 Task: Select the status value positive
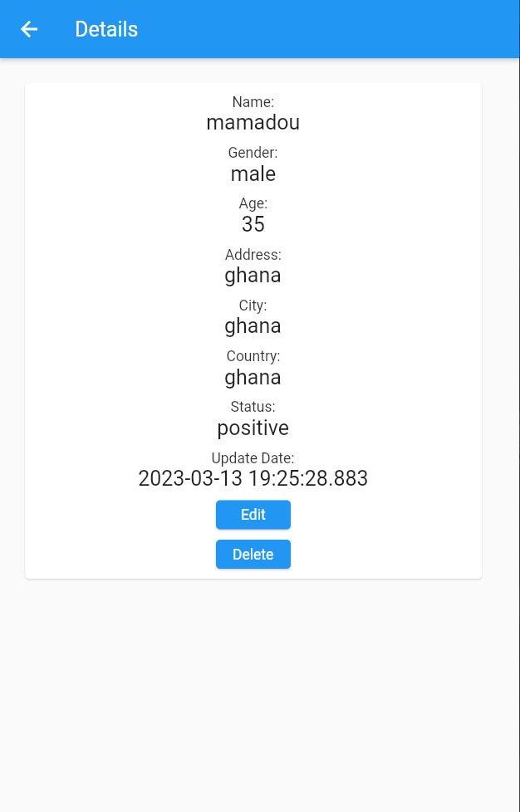(x=253, y=428)
